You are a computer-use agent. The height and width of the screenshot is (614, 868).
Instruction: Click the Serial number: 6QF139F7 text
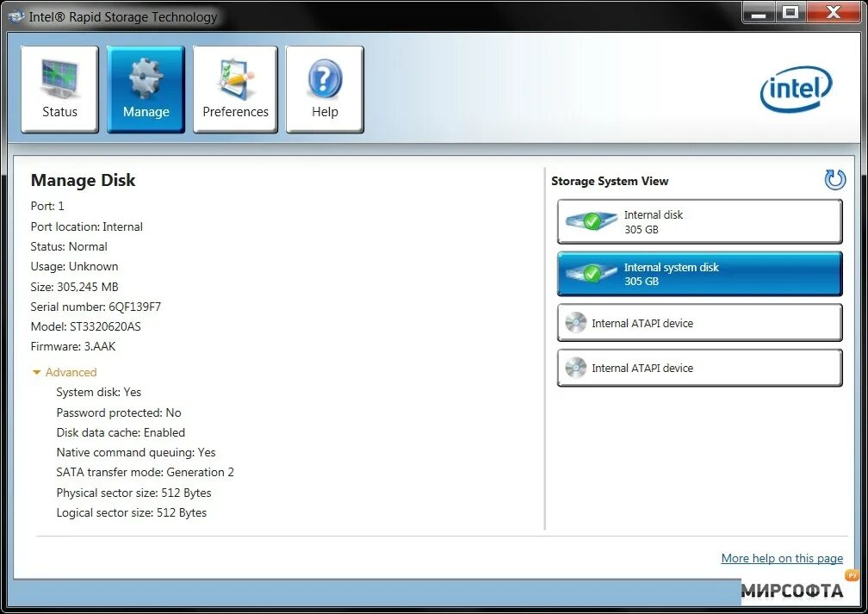96,307
